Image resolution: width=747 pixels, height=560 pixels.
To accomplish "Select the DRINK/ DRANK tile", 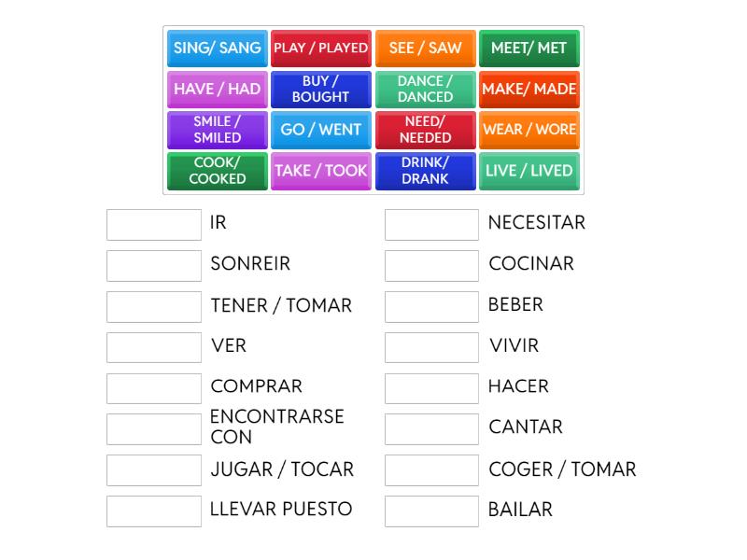I will pyautogui.click(x=425, y=171).
